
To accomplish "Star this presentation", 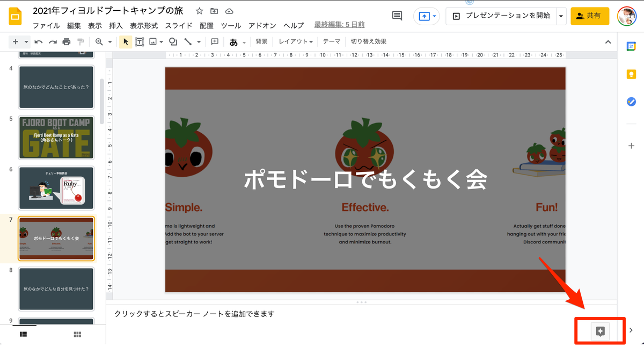I will pos(200,11).
